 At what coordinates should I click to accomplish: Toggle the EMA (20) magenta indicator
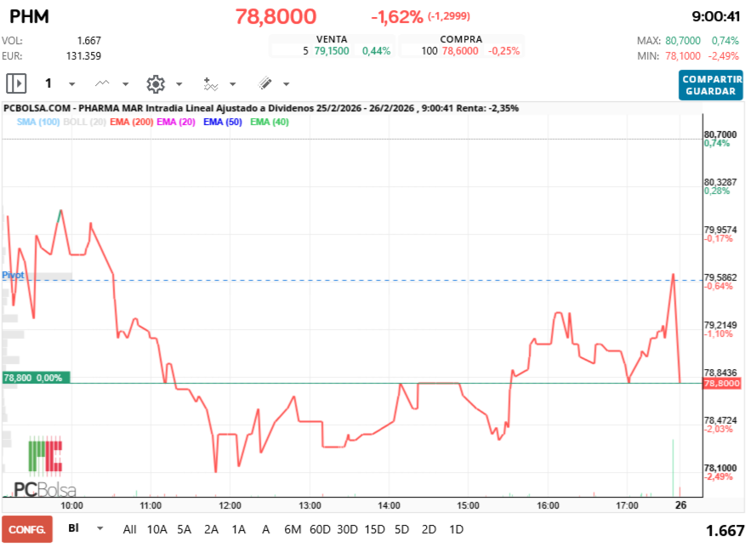click(x=175, y=121)
